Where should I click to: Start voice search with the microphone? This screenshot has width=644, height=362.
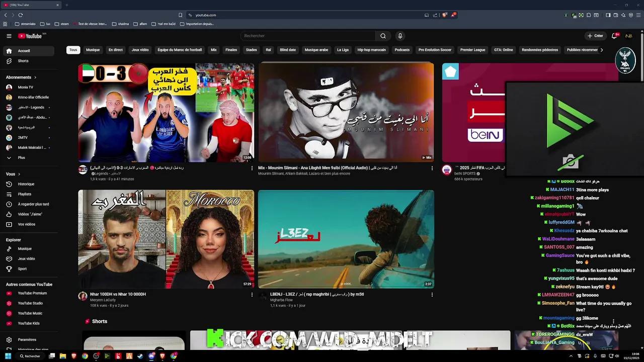click(400, 36)
